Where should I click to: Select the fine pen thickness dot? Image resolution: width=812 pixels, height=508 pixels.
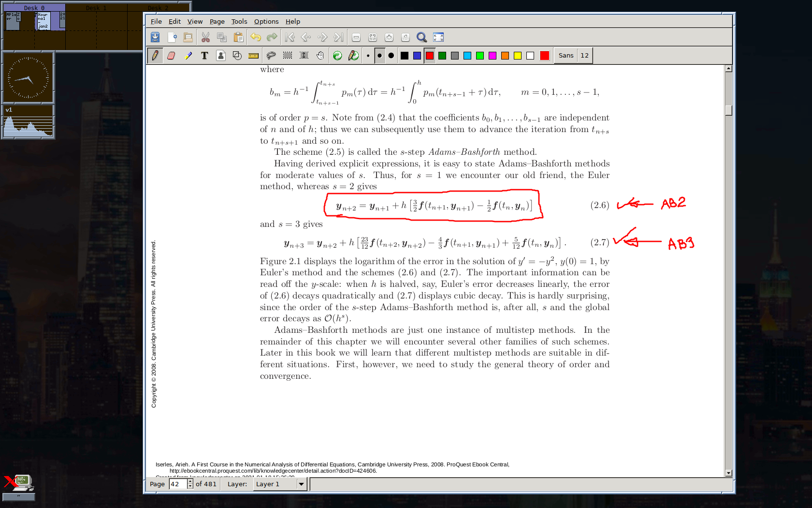pos(368,56)
